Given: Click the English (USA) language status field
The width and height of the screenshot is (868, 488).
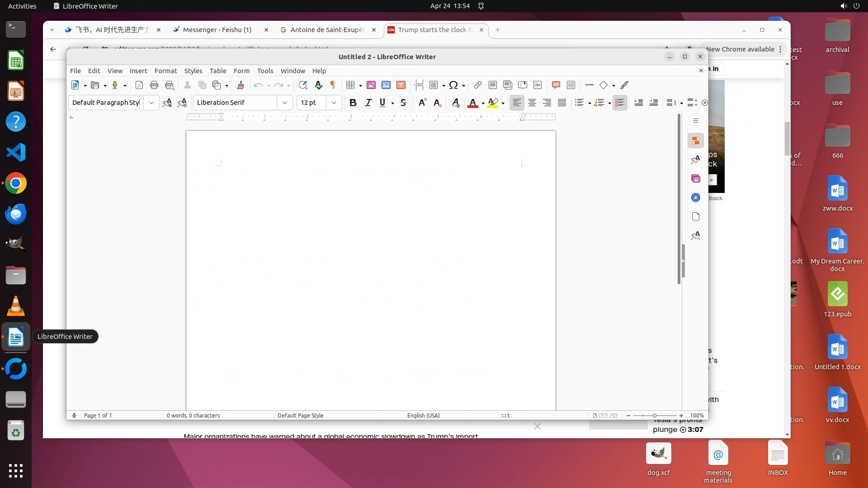Looking at the screenshot, I should point(423,415).
